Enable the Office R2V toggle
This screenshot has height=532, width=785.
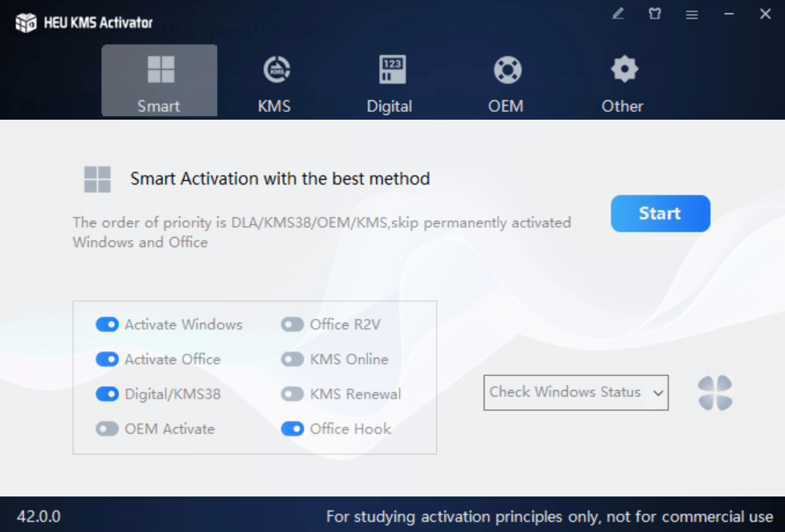[x=293, y=324]
